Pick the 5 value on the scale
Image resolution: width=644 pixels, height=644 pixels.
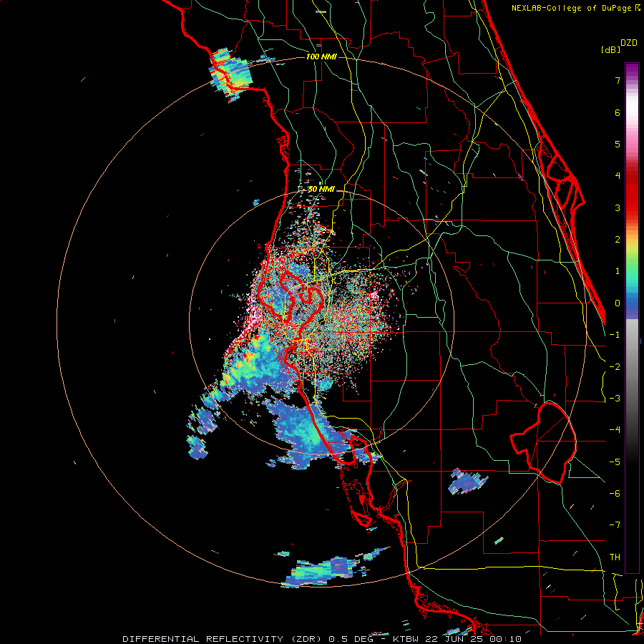[x=618, y=144]
